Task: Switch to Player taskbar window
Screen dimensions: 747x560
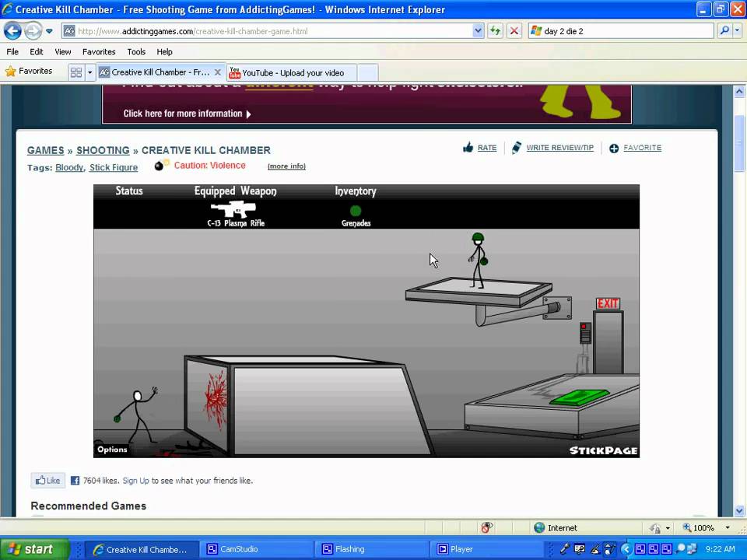Action: (x=486, y=550)
